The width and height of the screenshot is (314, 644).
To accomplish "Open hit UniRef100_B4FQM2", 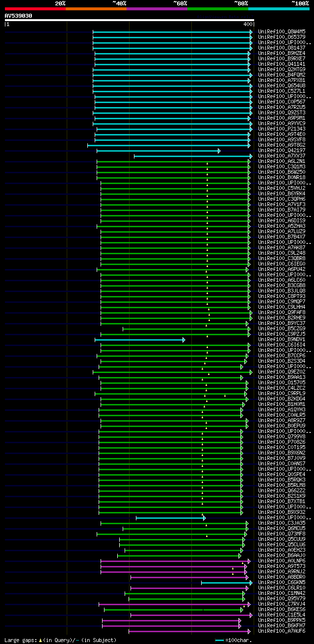I will point(282,75).
